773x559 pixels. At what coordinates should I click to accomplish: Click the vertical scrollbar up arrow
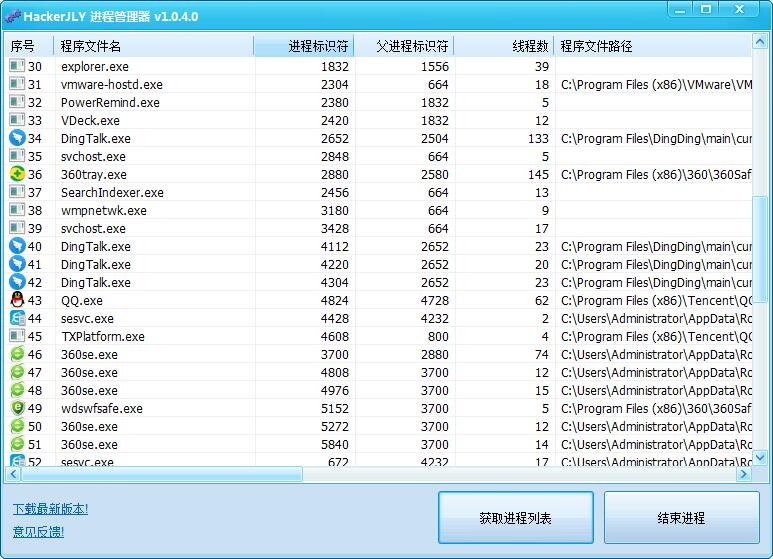click(x=760, y=44)
